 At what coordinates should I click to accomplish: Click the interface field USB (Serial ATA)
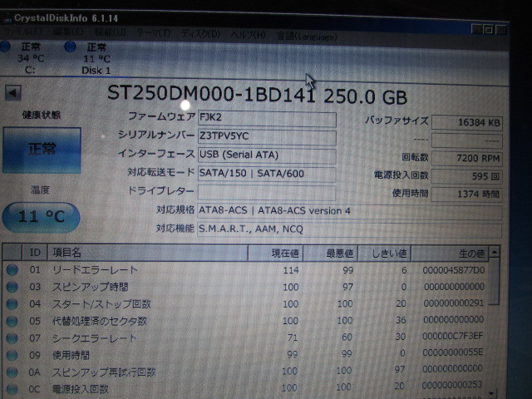267,155
